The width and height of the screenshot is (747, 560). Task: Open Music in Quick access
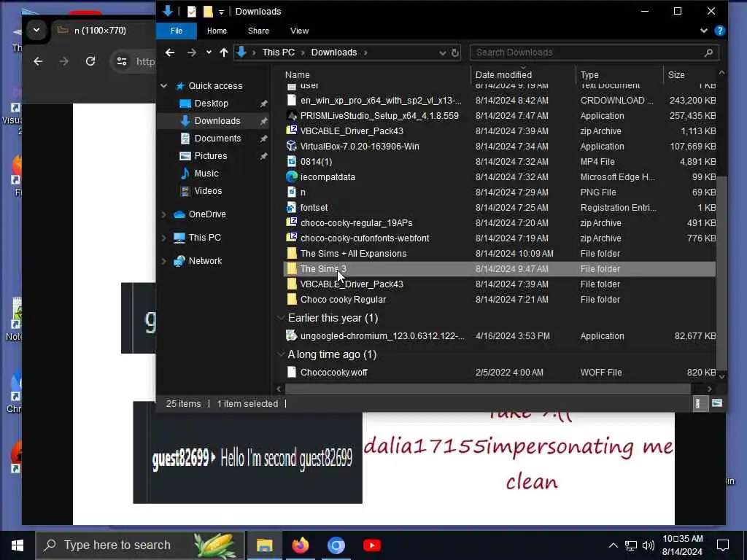pos(206,174)
